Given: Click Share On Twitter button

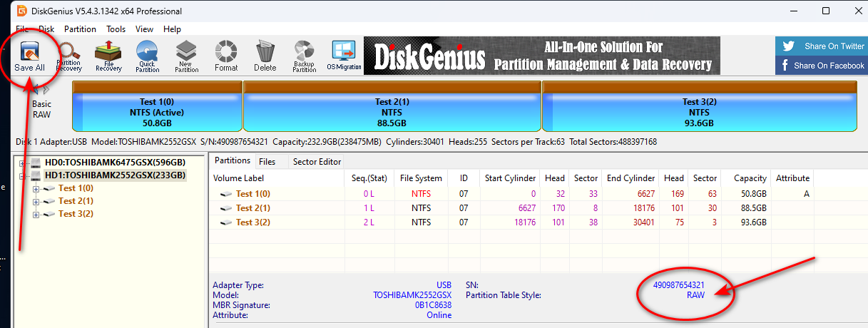Looking at the screenshot, I should click(x=821, y=46).
